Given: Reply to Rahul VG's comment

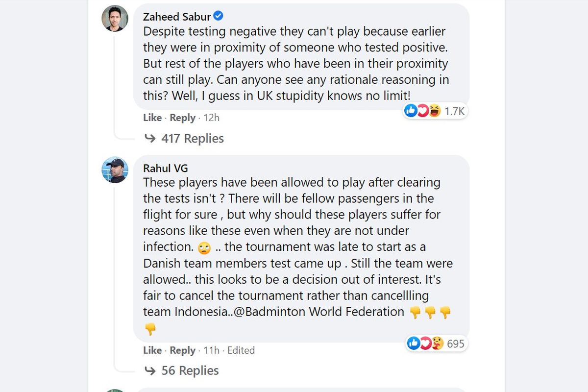Looking at the screenshot, I should [x=182, y=350].
